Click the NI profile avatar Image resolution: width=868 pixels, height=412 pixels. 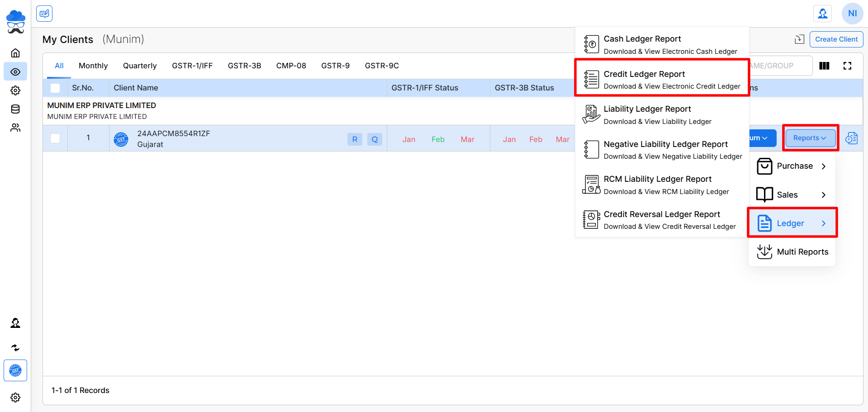click(852, 14)
